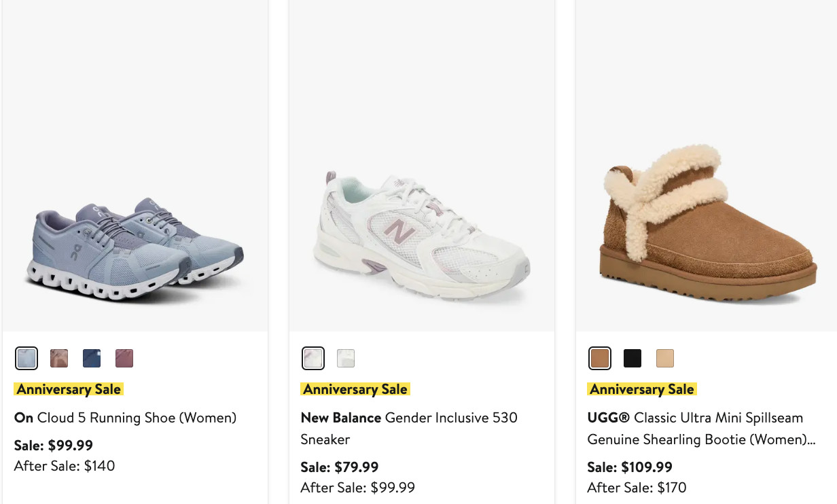The height and width of the screenshot is (504, 837).
Task: Pick the black UGG bootie color swatch
Action: click(x=633, y=358)
